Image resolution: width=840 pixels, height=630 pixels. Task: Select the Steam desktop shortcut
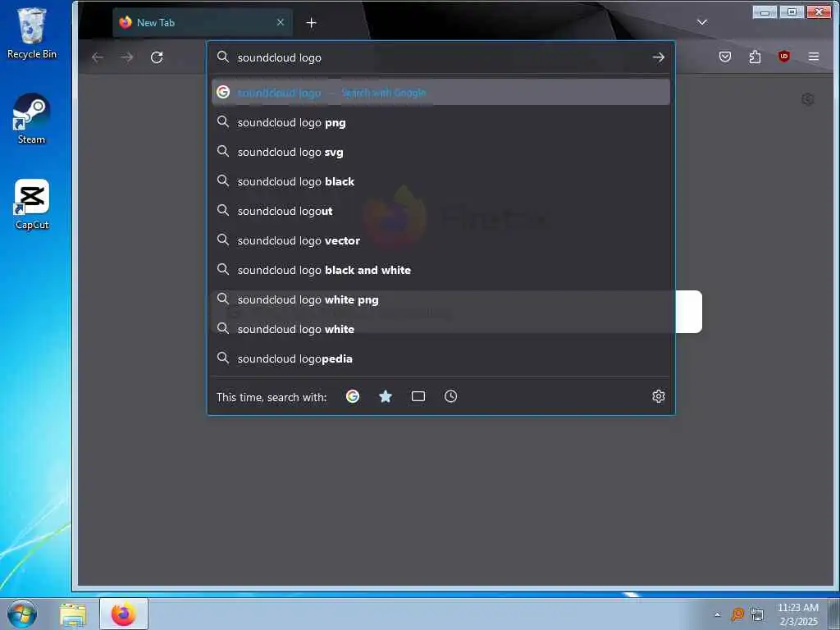[32, 119]
